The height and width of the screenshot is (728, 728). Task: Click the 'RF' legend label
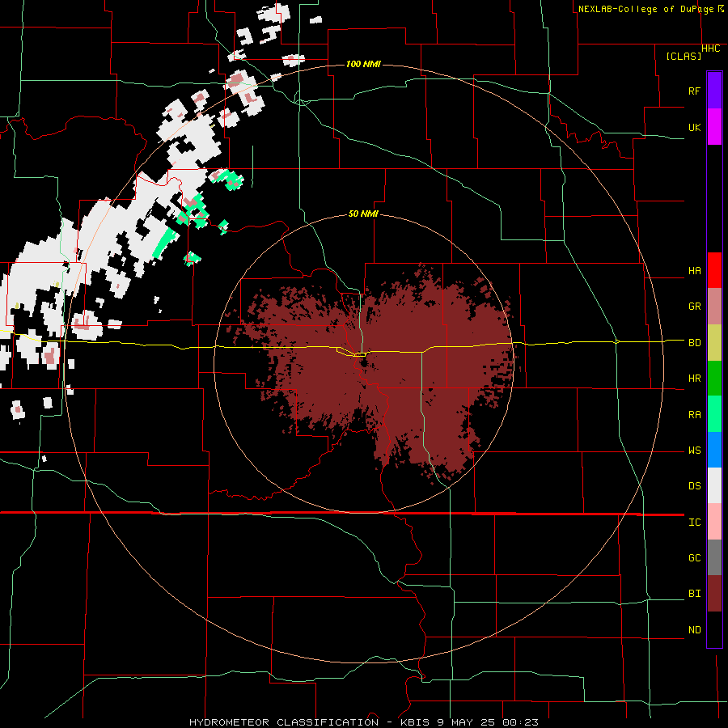[695, 91]
